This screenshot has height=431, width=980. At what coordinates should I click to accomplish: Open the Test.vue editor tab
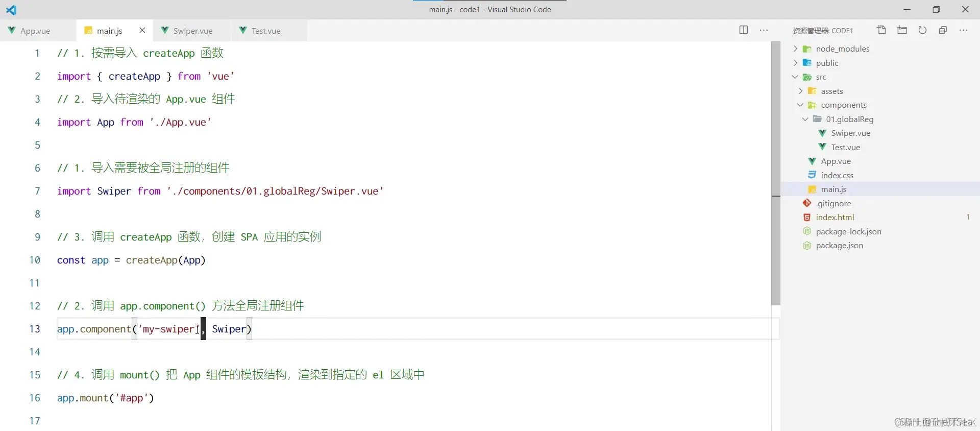[265, 31]
